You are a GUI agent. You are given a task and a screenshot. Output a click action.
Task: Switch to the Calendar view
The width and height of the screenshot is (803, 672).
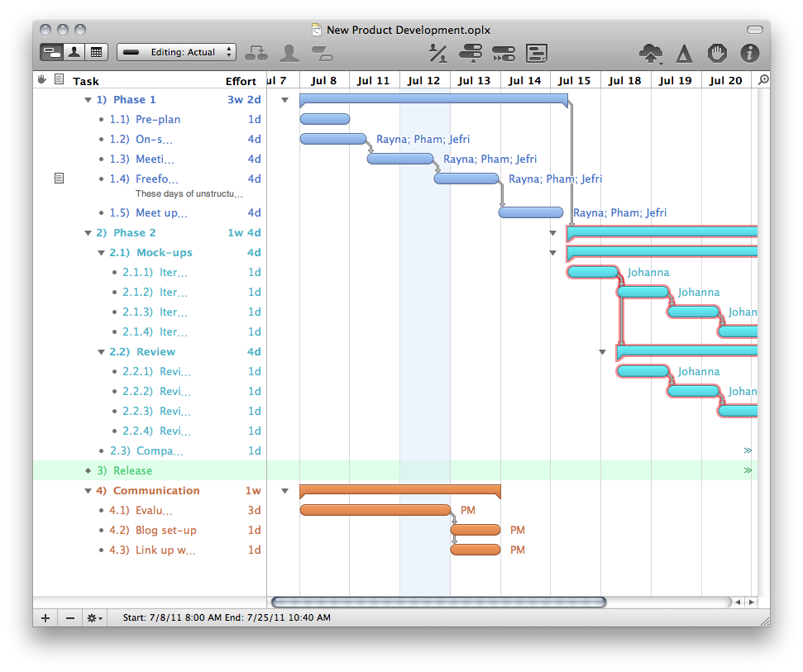[x=96, y=52]
